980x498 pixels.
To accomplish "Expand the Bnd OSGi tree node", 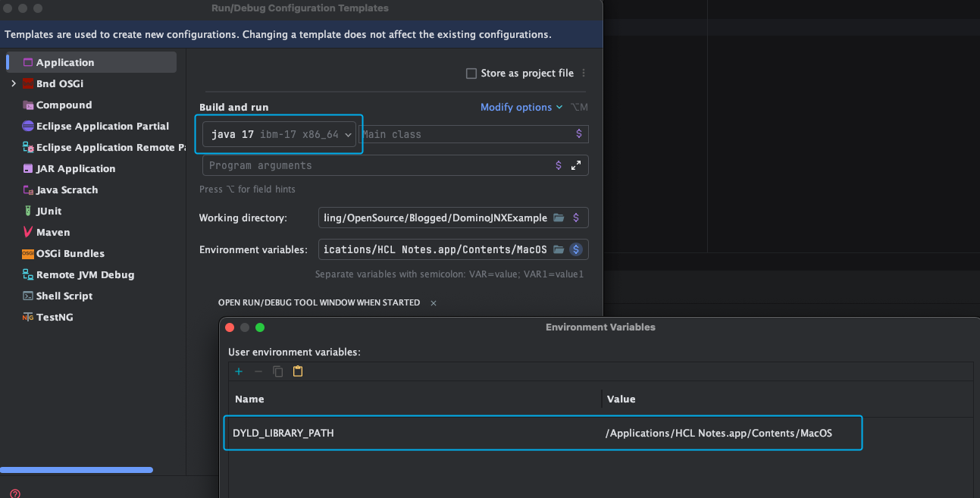I will coord(12,83).
